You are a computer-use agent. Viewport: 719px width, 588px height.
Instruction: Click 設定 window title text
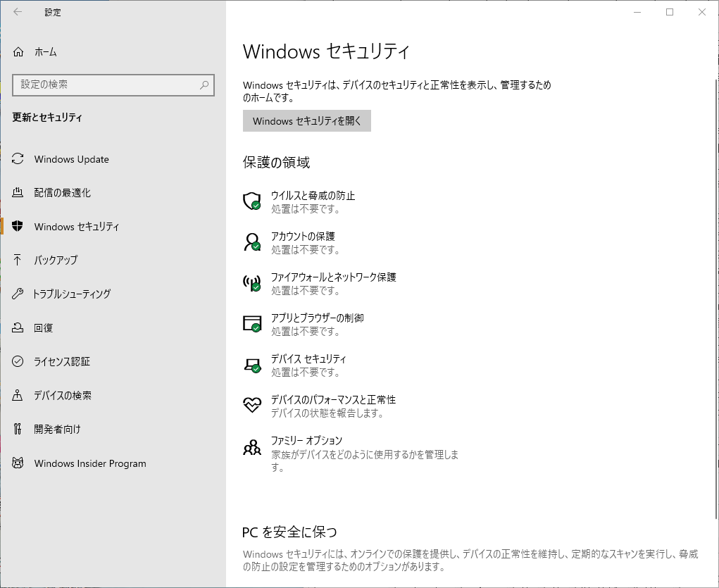click(53, 13)
